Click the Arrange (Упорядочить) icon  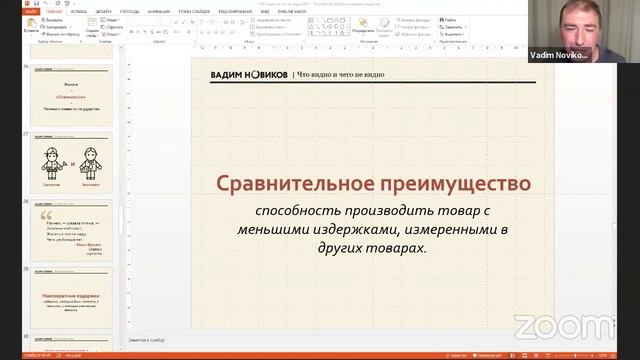click(363, 23)
